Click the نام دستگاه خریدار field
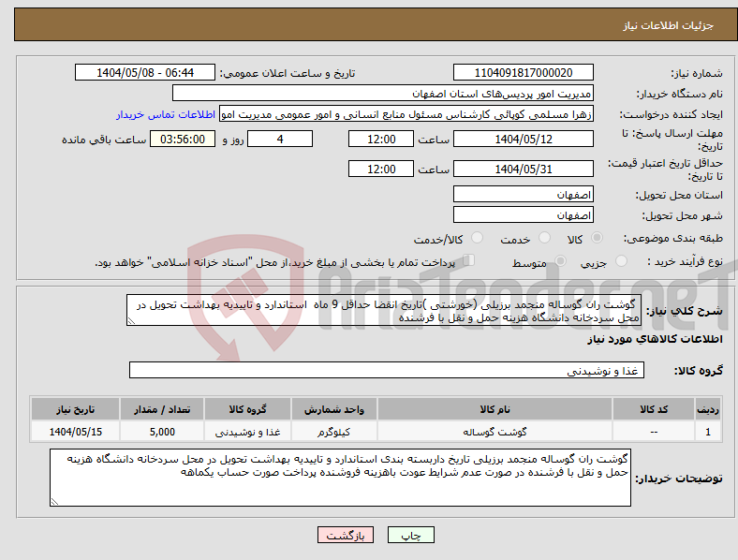Screen dimensions: 738x560 (x=383, y=93)
